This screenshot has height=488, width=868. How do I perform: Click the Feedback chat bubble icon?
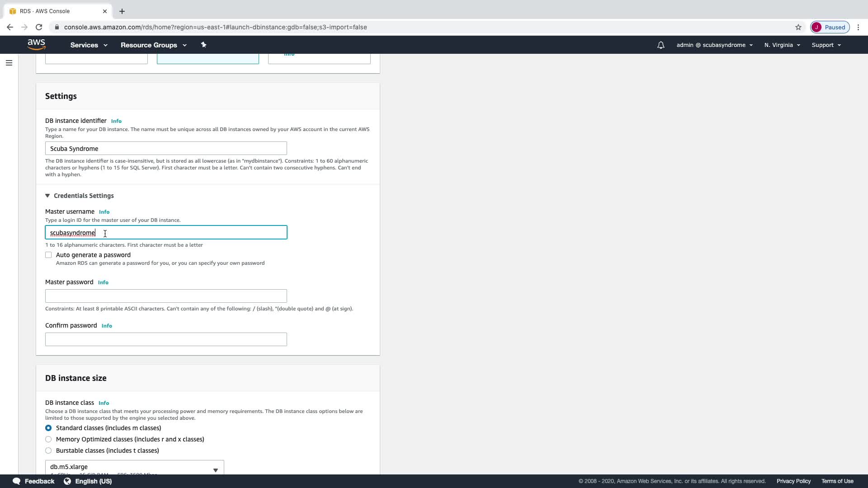pyautogui.click(x=17, y=481)
